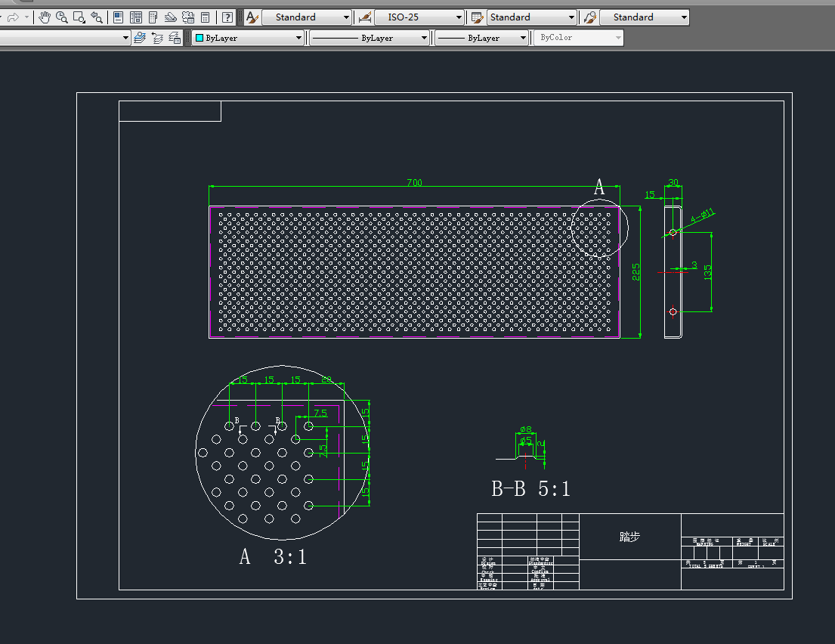Select the upper mounting hole in side view
Screen dimensions: 835x644
673,232
